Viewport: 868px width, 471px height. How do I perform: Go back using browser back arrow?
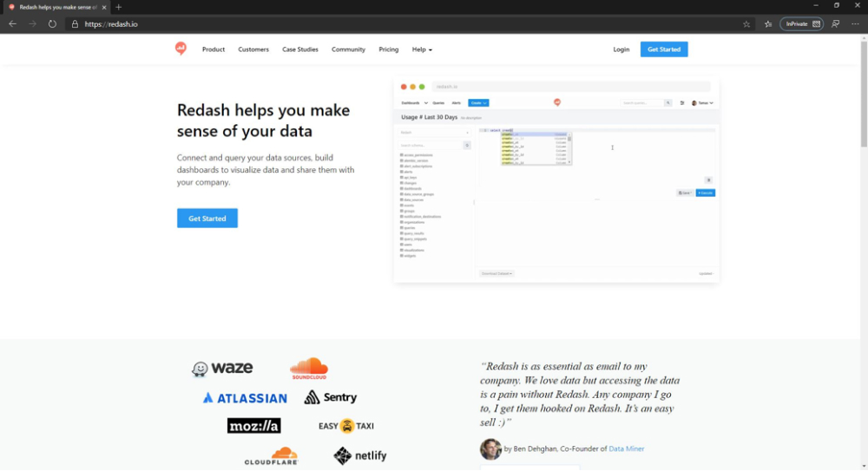(x=12, y=24)
